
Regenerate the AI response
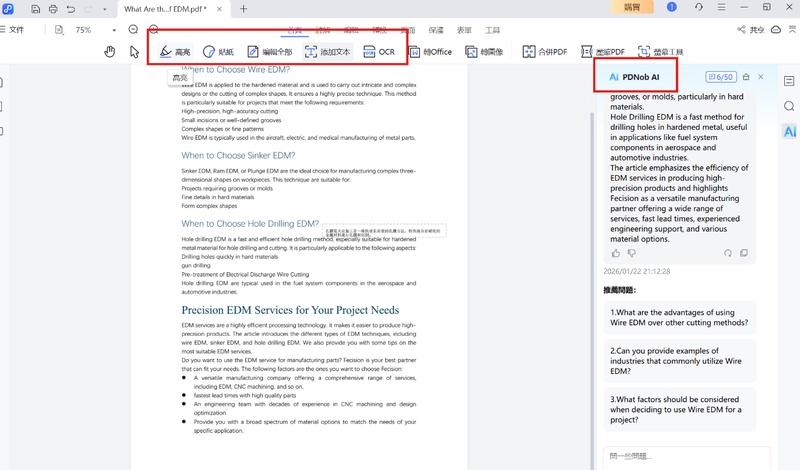(728, 253)
